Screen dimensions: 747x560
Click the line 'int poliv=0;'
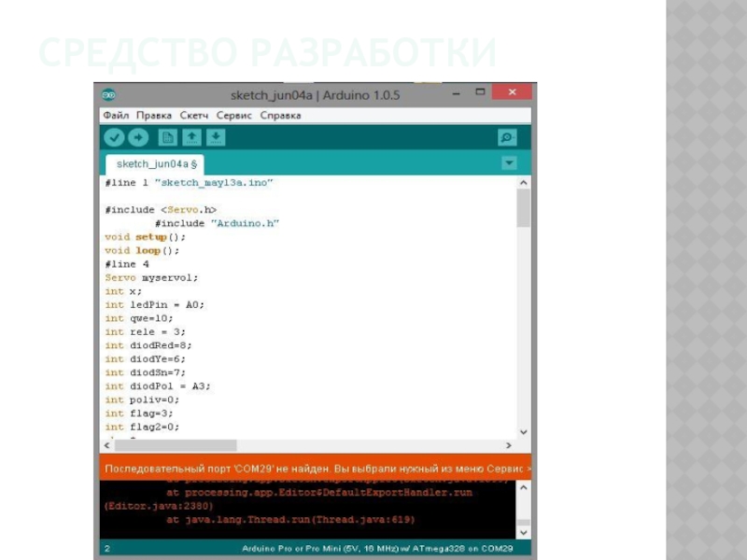(142, 399)
